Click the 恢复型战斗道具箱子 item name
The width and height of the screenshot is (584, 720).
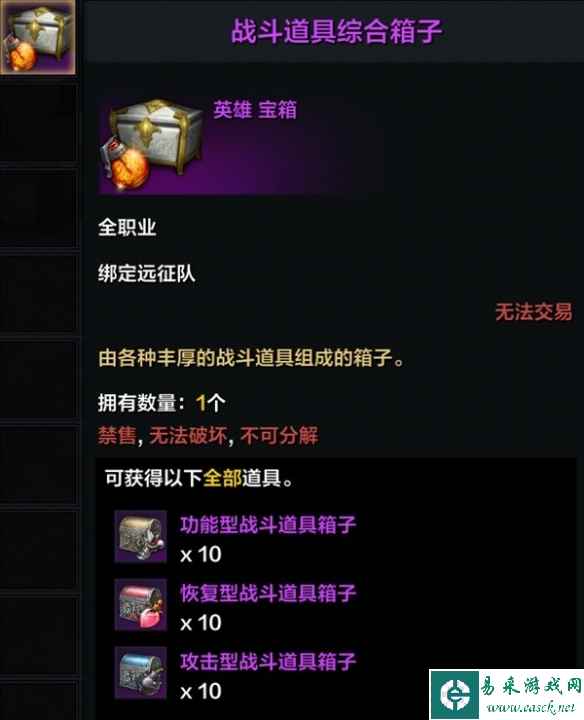(268, 593)
